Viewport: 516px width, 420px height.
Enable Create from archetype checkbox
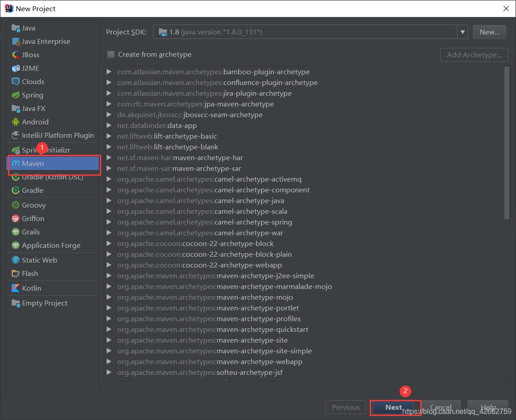point(111,54)
